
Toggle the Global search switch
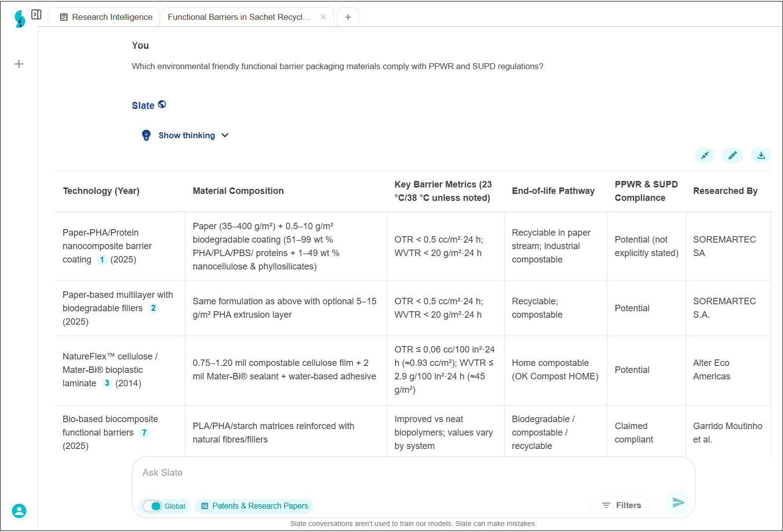[x=153, y=506]
